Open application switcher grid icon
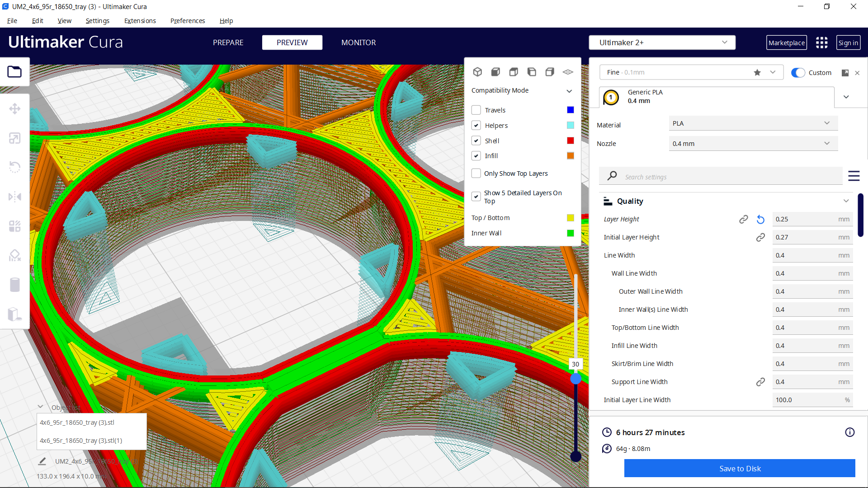 (821, 42)
